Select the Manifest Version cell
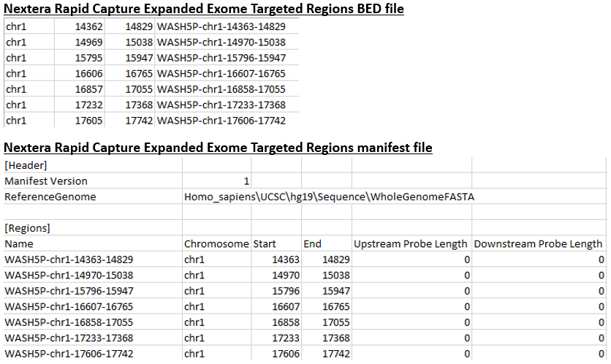611x364 pixels. point(46,181)
